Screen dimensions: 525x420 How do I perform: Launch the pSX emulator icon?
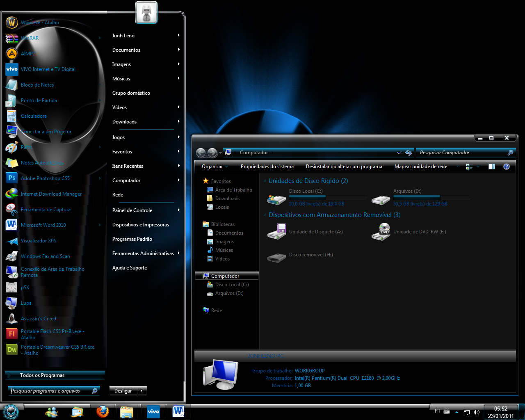pos(11,288)
